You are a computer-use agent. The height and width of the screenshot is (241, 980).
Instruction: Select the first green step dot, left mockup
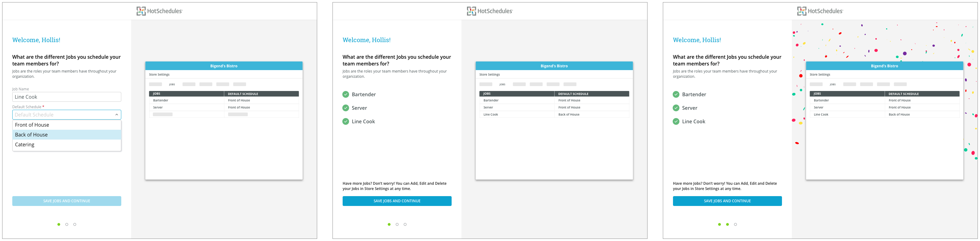[59, 224]
